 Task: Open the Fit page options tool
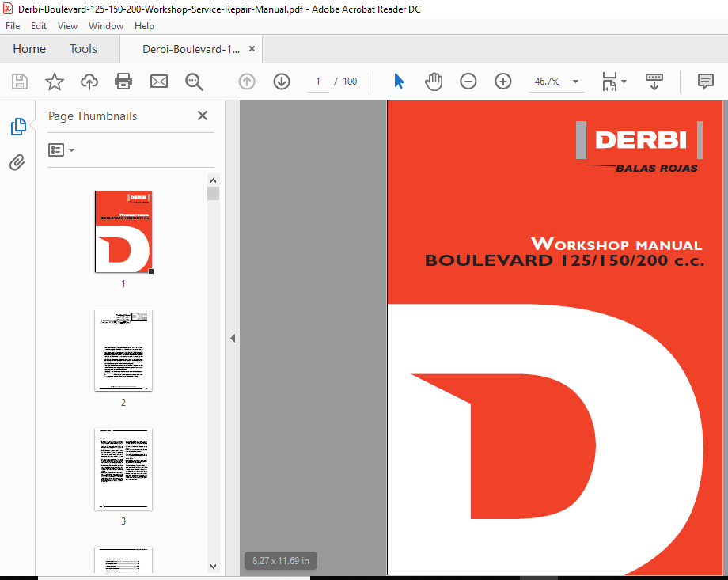pos(609,82)
